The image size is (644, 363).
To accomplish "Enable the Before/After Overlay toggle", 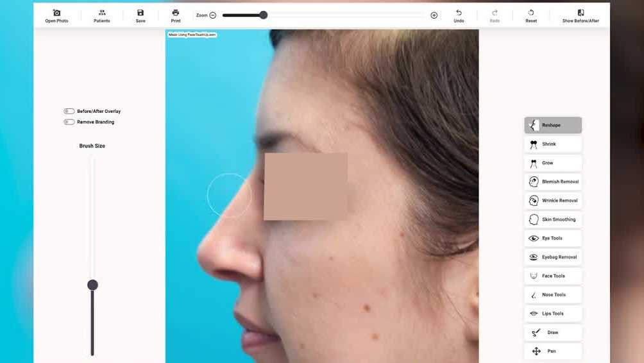I will click(x=69, y=112).
